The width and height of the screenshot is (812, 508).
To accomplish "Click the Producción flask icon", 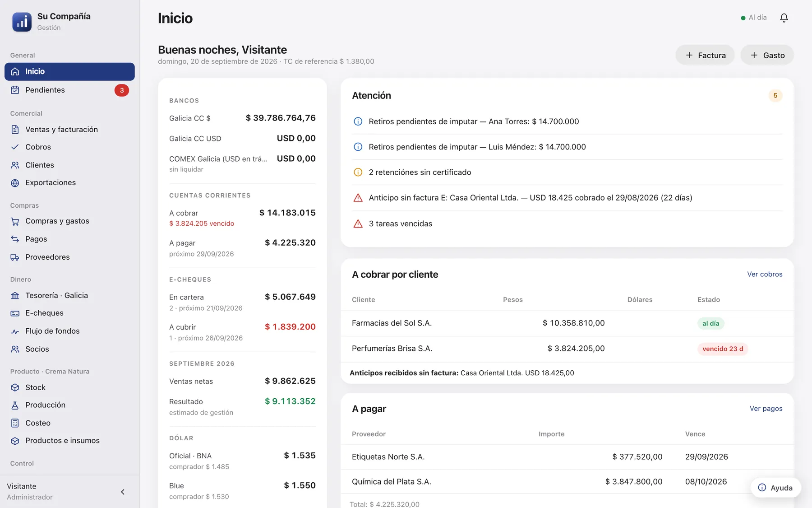I will 15,405.
